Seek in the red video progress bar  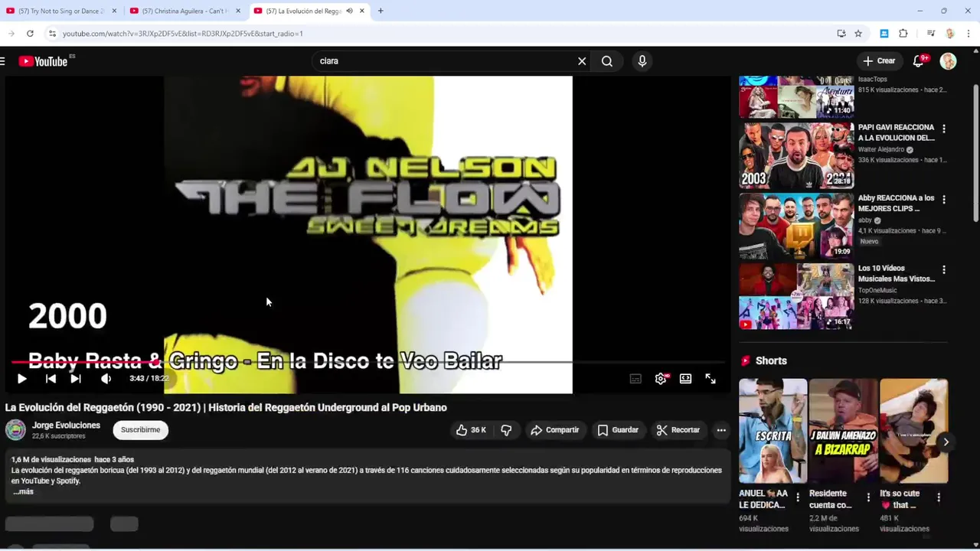point(367,362)
